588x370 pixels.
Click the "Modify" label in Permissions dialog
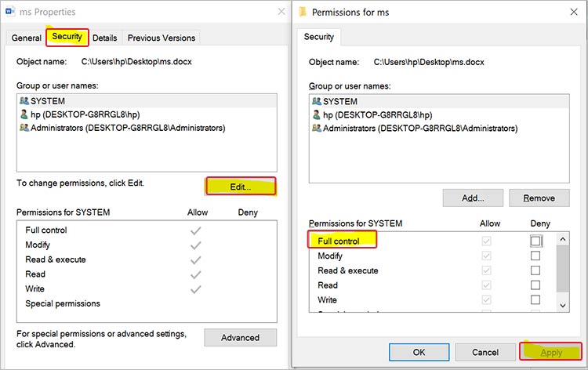tap(330, 256)
